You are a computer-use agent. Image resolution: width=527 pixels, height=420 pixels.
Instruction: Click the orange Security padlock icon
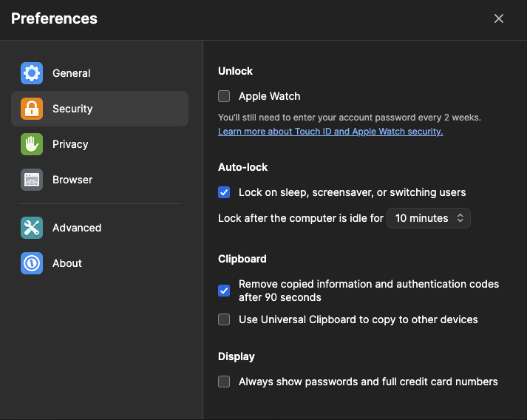pos(32,109)
